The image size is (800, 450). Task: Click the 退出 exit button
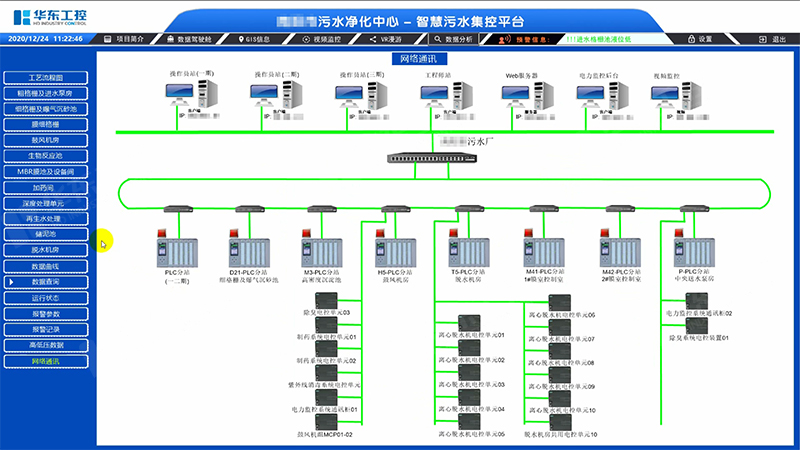[773, 38]
